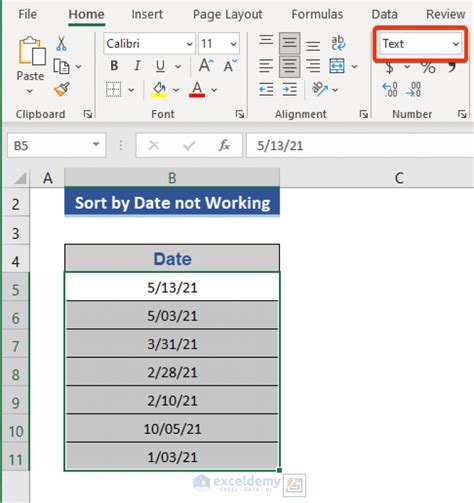Apply borders using the Borders icon

113,89
